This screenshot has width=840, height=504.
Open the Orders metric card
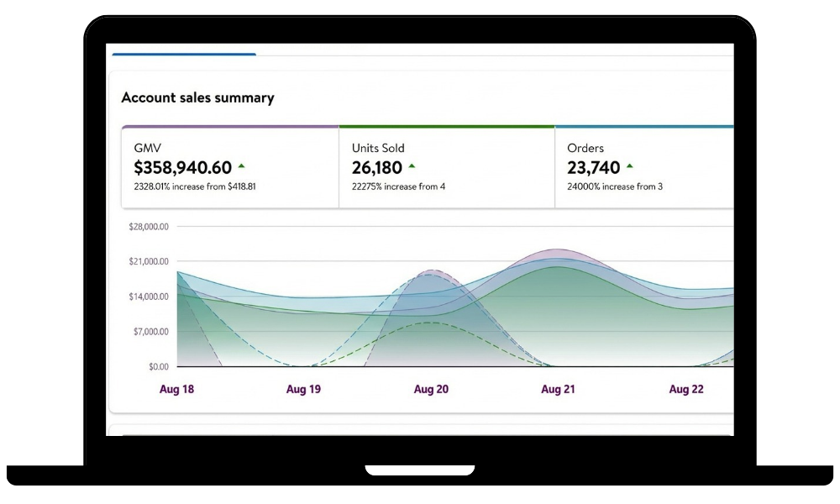(x=643, y=167)
